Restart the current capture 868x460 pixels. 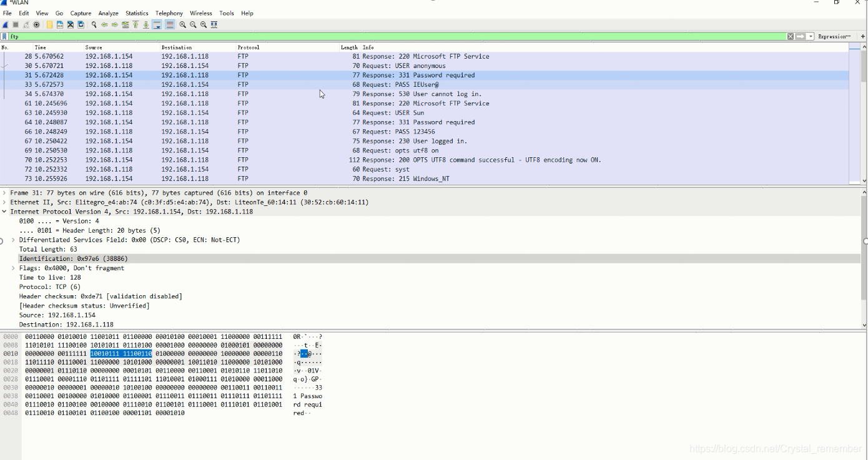click(x=26, y=25)
